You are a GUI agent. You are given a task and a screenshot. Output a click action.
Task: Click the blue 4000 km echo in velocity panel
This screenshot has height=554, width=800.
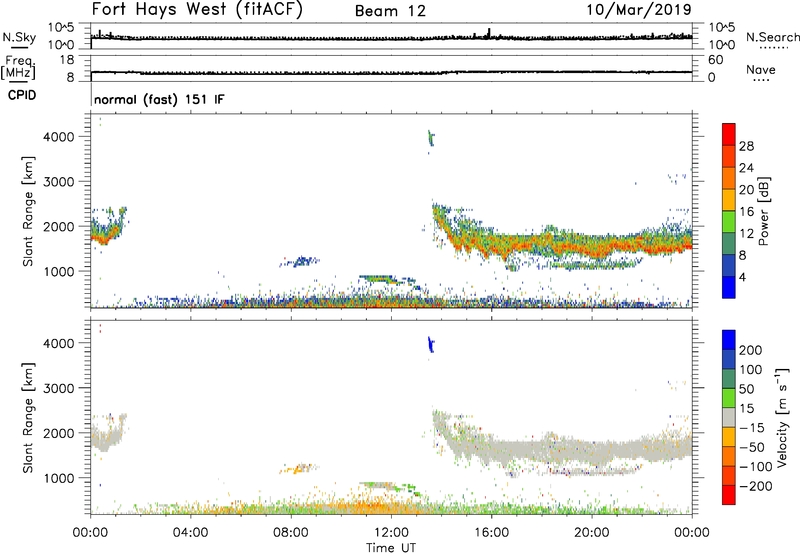click(431, 344)
